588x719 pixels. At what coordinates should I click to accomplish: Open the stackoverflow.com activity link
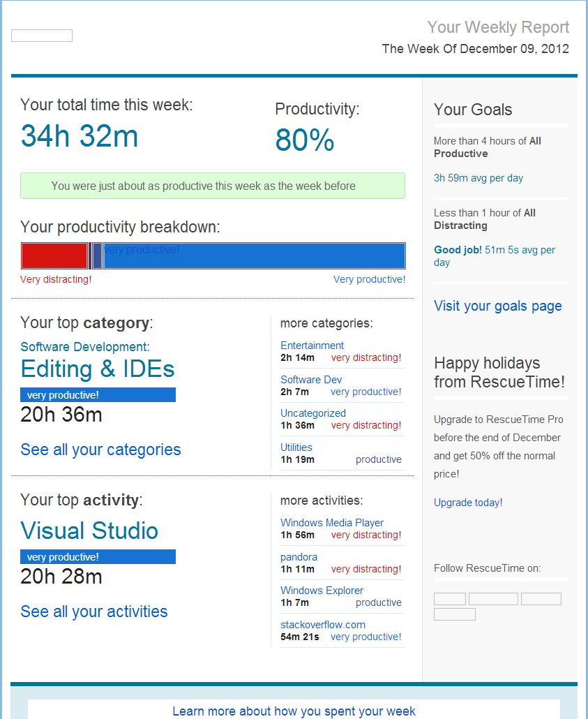click(x=323, y=625)
